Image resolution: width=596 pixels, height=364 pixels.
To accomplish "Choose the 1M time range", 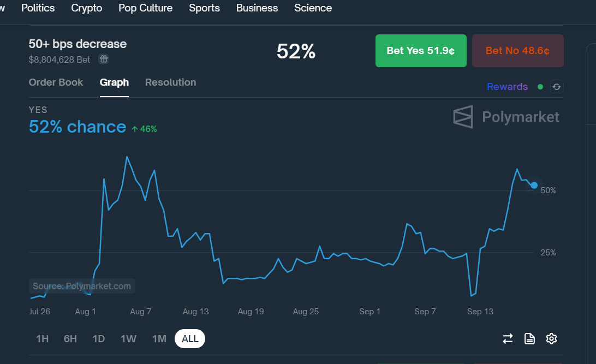I will [159, 339].
